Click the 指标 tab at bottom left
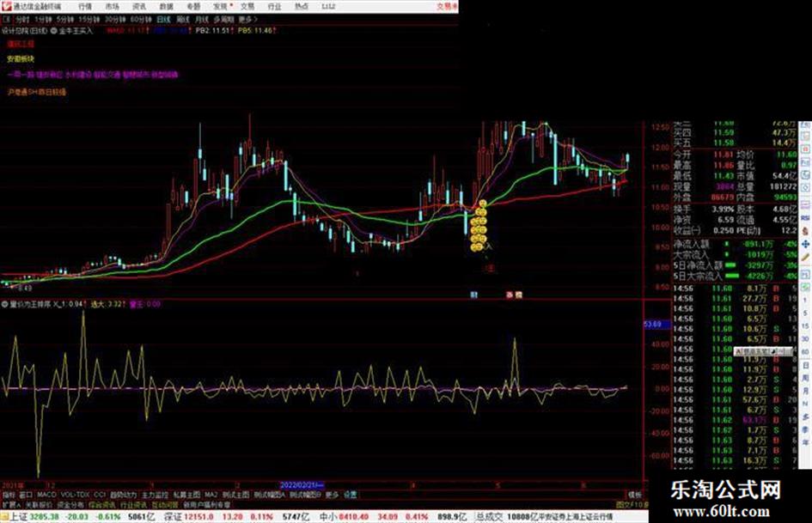 (x=9, y=495)
